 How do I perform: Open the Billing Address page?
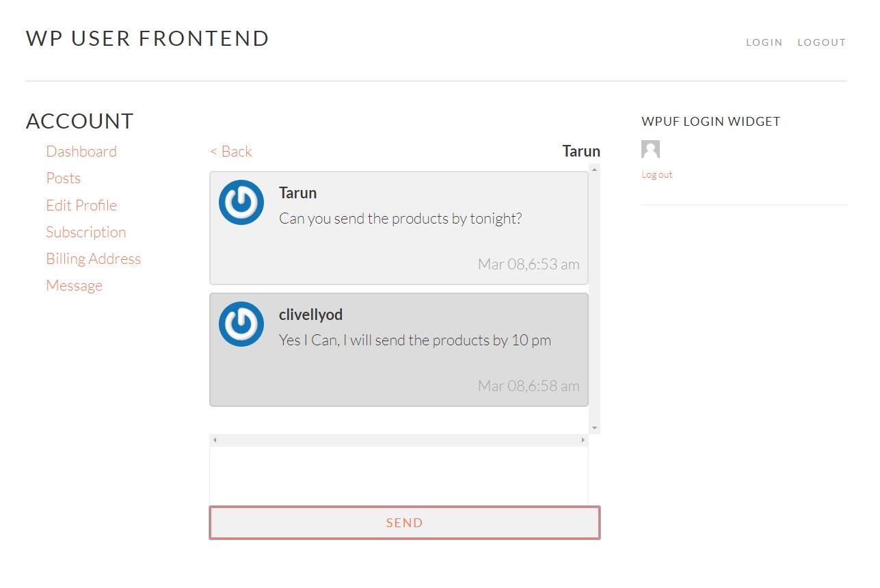pyautogui.click(x=93, y=258)
